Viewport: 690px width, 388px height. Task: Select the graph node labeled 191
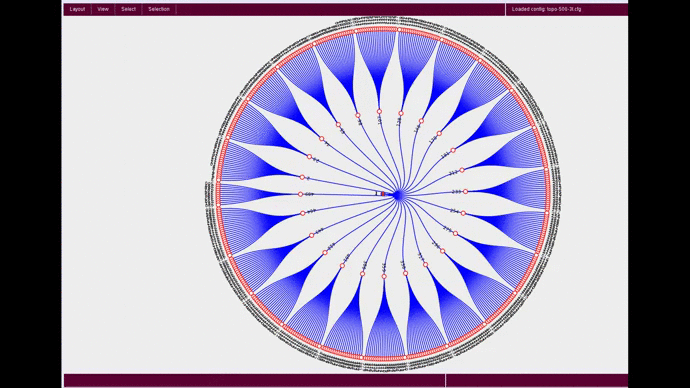[x=453, y=150]
